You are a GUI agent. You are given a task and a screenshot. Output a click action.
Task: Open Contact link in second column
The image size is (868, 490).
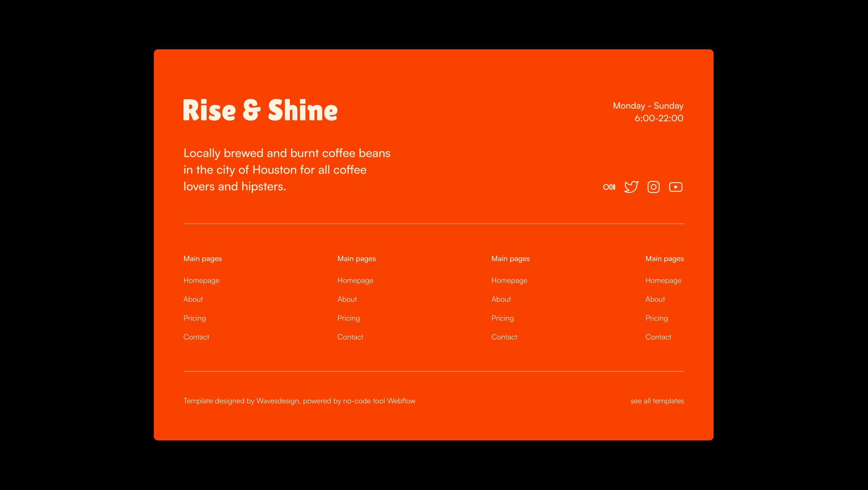coord(350,337)
